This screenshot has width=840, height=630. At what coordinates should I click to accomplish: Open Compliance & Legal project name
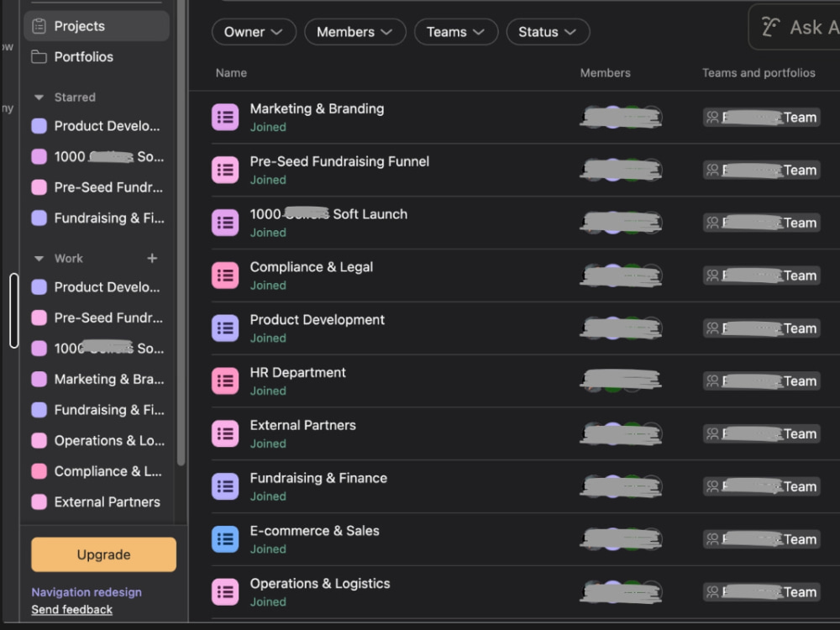tap(312, 267)
